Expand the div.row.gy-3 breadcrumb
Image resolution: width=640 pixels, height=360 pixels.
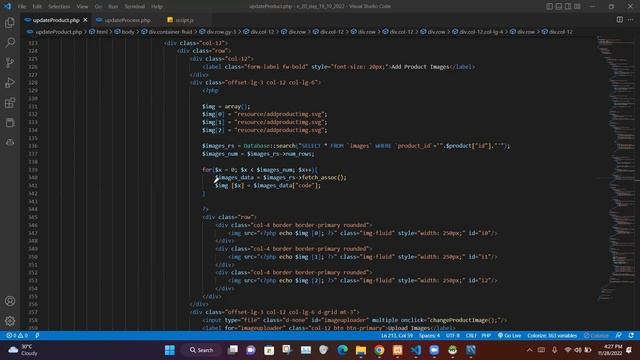pos(218,32)
